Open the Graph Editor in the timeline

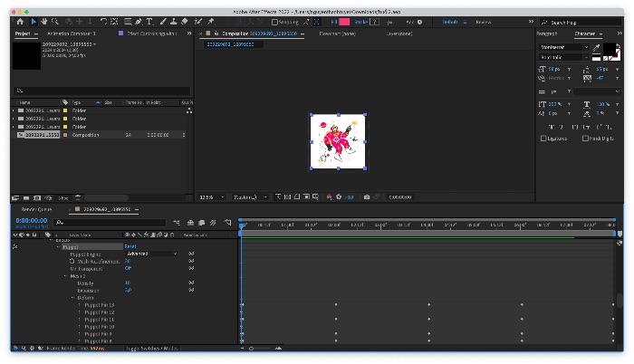(227, 223)
